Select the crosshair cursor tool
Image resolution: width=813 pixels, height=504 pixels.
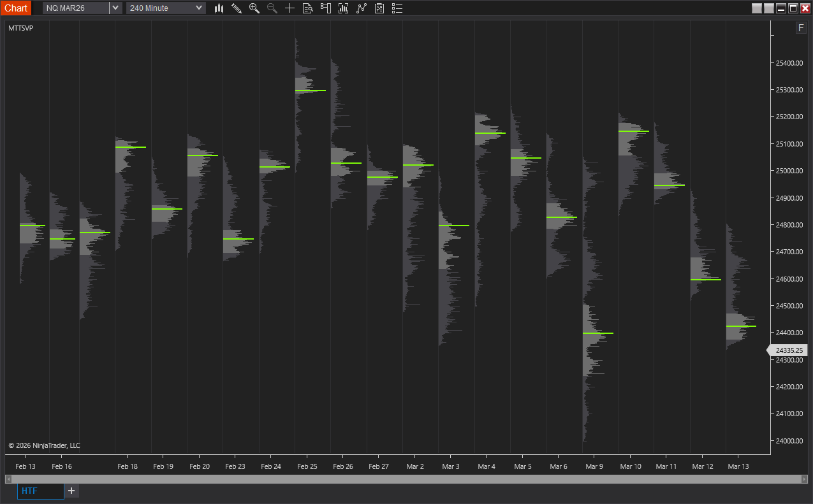click(290, 8)
